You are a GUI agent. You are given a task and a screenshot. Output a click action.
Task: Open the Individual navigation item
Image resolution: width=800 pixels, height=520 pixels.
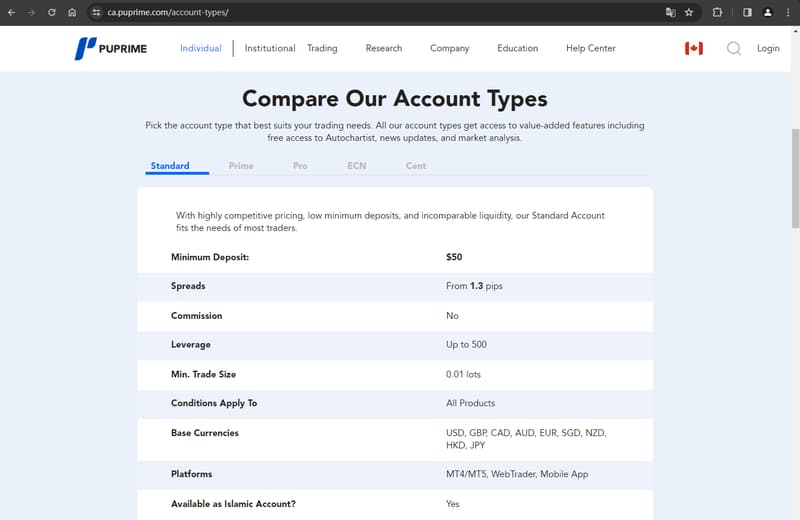201,48
